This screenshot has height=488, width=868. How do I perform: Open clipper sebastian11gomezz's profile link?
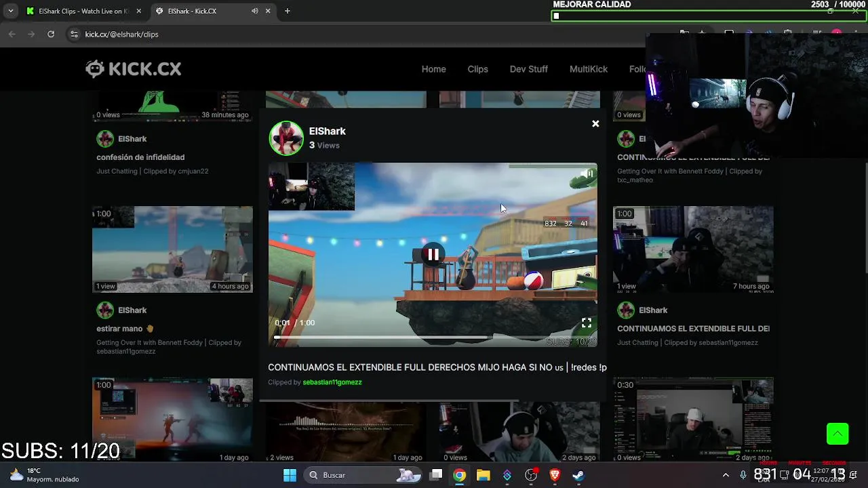(x=332, y=382)
